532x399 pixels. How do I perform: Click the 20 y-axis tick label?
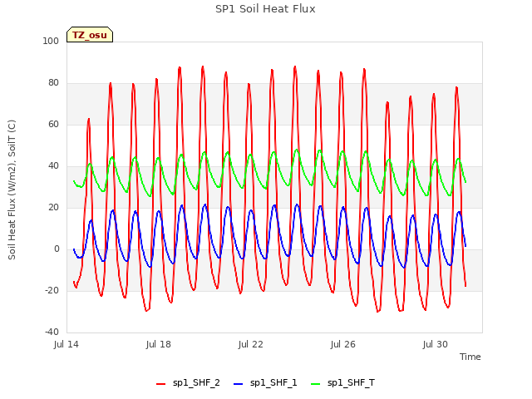[x=53, y=207]
